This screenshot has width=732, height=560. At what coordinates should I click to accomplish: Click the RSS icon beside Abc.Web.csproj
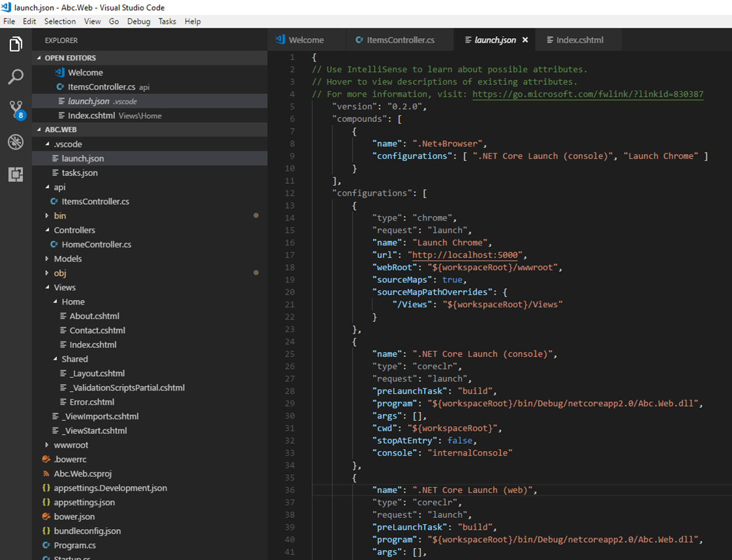(46, 473)
